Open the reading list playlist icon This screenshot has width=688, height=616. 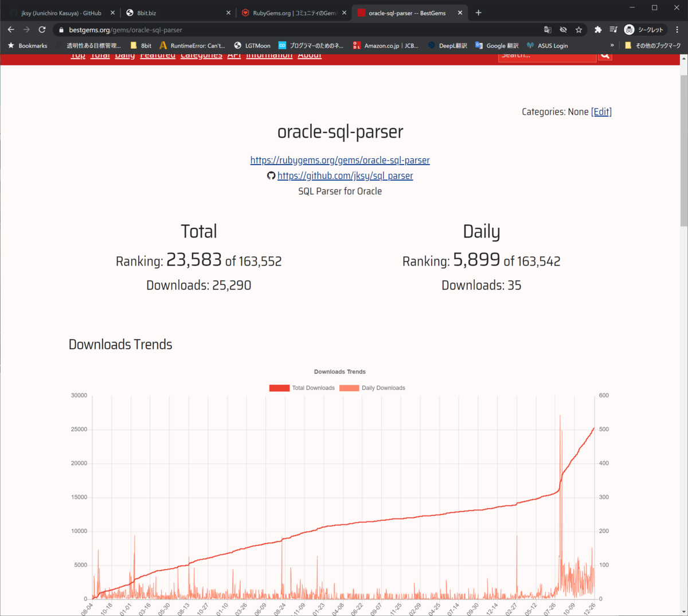click(x=613, y=29)
